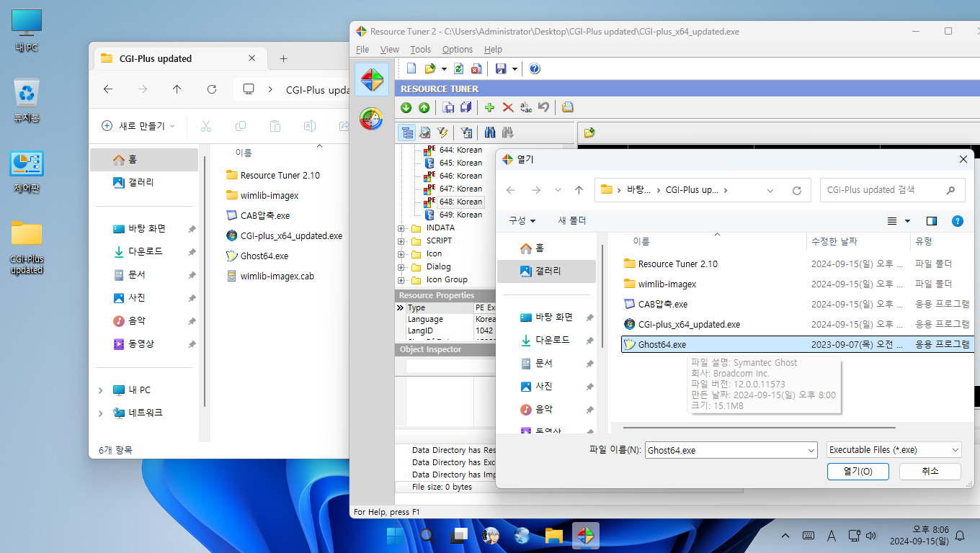Click the magnifier search icon on taskbar
980x553 pixels.
[x=427, y=536]
